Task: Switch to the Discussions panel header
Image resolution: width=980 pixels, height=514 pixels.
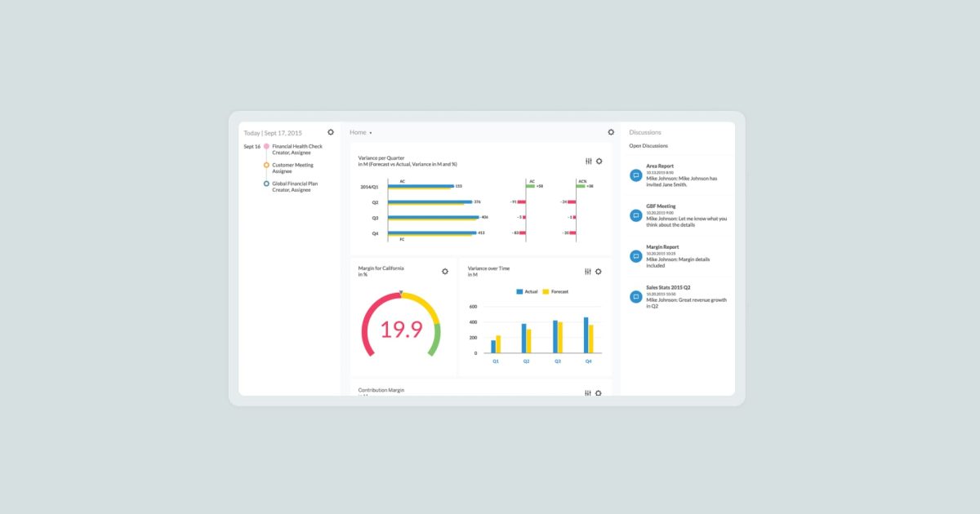Action: tap(645, 131)
